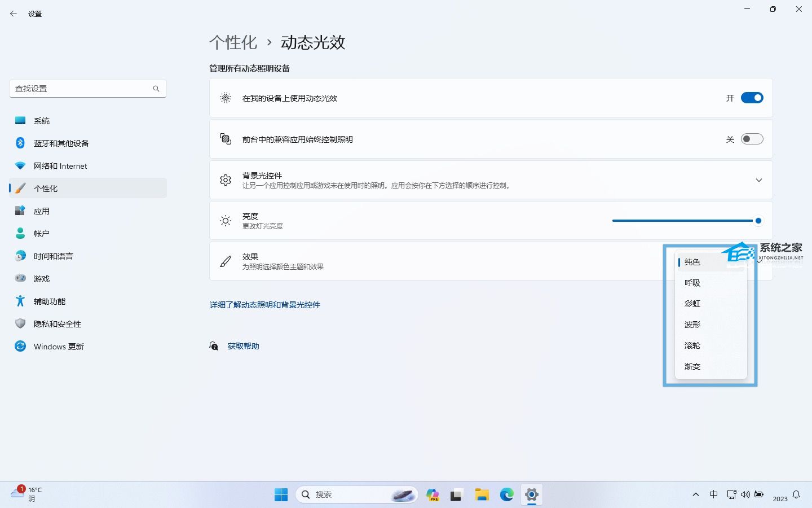812x508 pixels.
Task: Go to 应用 settings
Action: [x=42, y=211]
